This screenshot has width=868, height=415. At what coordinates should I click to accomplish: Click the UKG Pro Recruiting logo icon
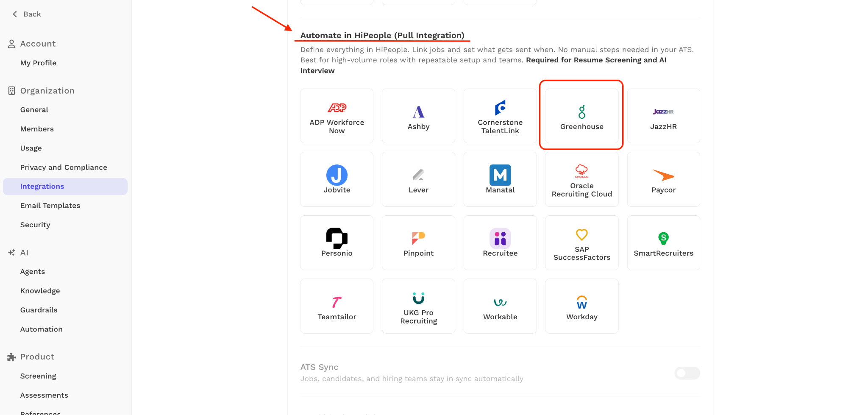[x=418, y=298]
